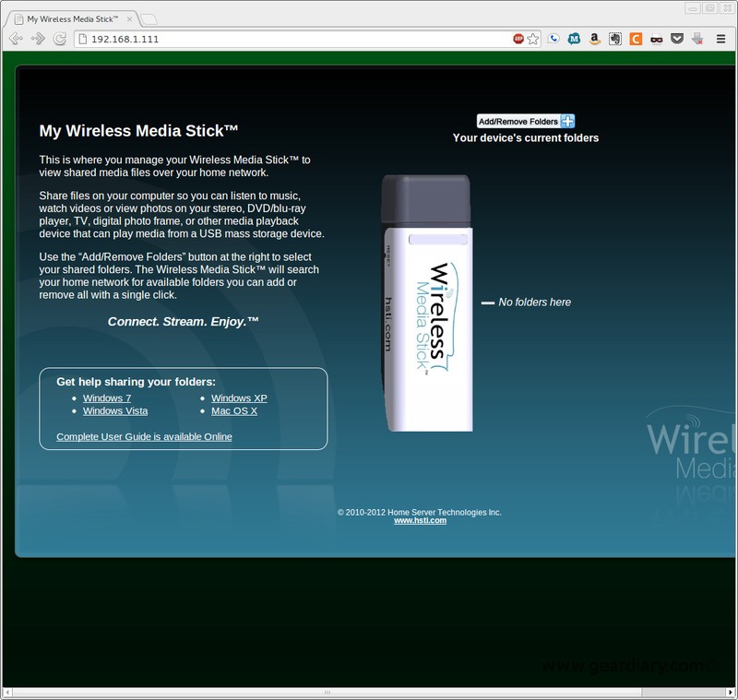Image resolution: width=738 pixels, height=700 pixels.
Task: Open the Firefox hamburger menu
Action: 720,40
